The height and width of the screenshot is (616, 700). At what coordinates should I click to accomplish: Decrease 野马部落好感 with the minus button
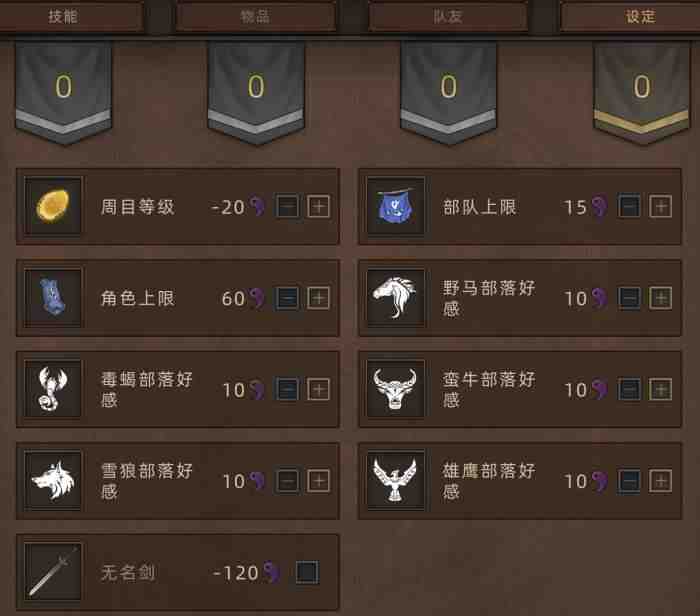coord(629,298)
